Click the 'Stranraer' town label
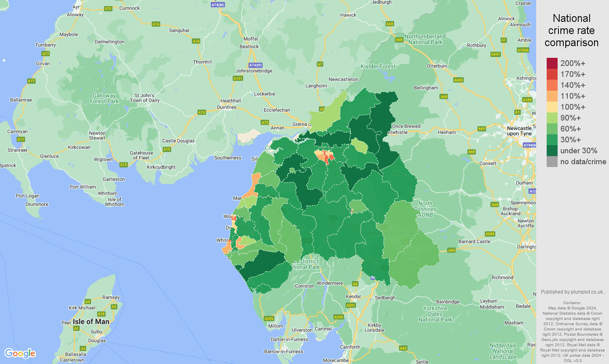The image size is (609, 364). pos(17,150)
